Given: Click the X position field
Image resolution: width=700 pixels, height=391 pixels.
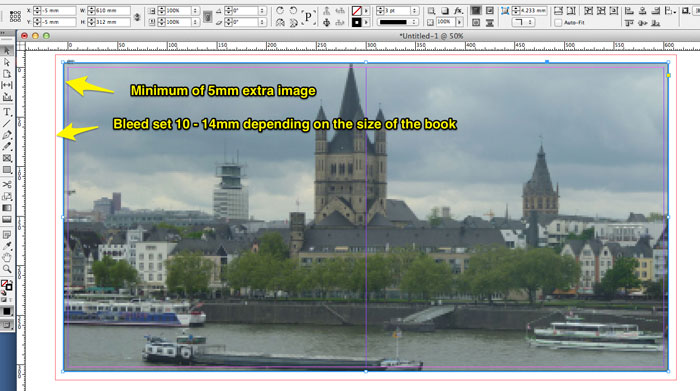Looking at the screenshot, I should click(x=59, y=10).
